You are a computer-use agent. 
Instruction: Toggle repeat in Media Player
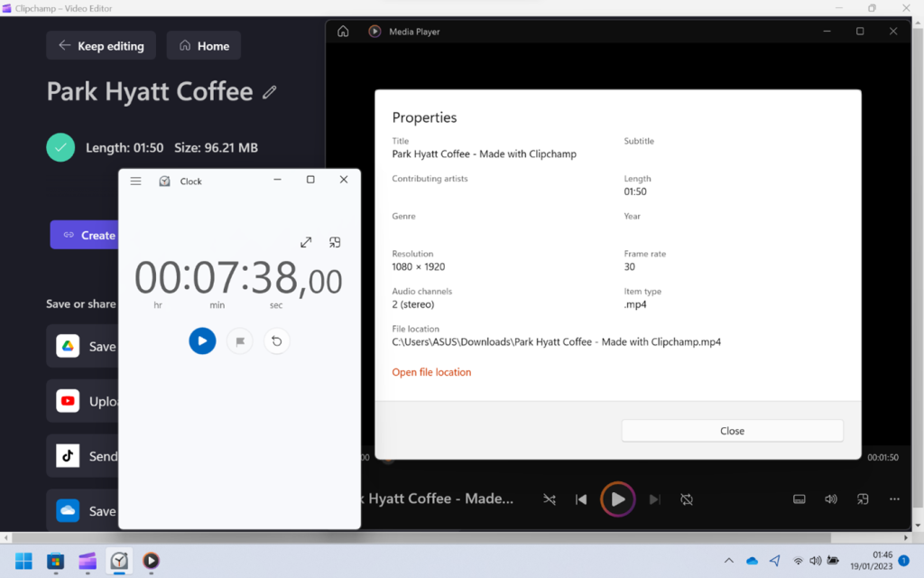pos(687,499)
